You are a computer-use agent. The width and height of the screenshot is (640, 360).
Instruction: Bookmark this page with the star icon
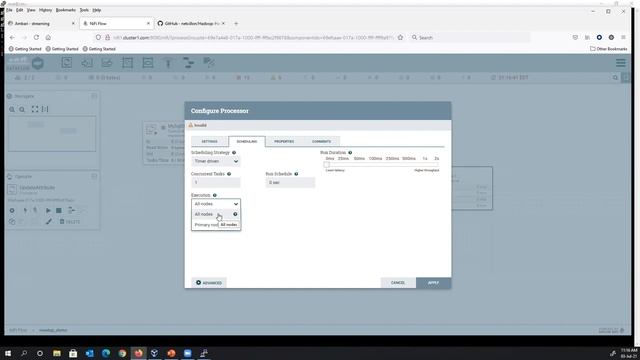(x=400, y=38)
